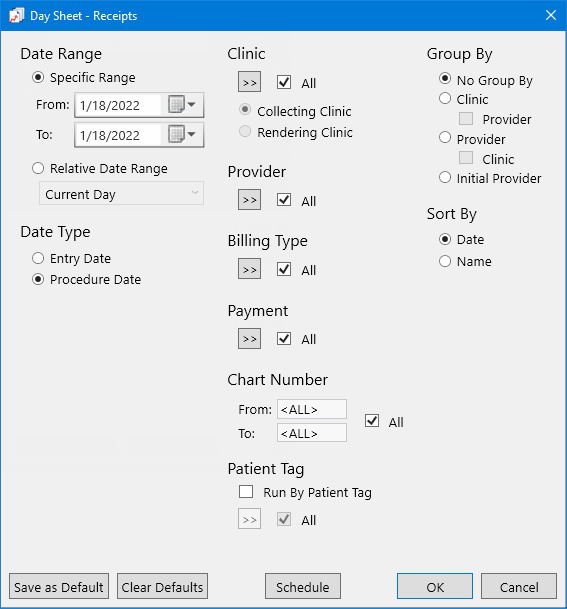Open the To date calendar picker
Image resolution: width=567 pixels, height=609 pixels.
coord(181,135)
